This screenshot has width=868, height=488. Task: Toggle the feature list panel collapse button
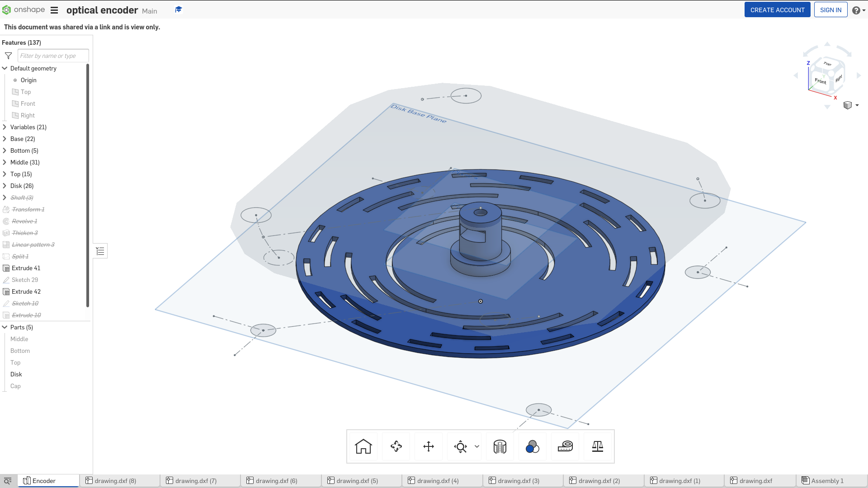100,251
